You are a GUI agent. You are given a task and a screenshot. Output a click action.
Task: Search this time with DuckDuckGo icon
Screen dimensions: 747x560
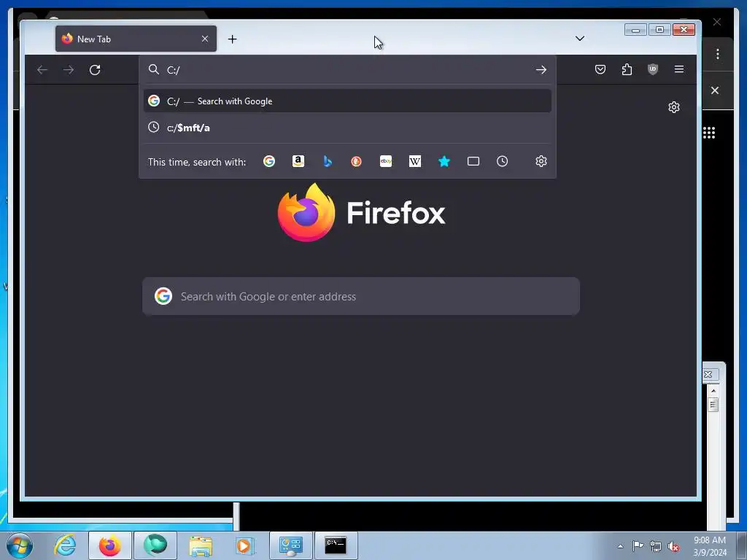(x=356, y=161)
